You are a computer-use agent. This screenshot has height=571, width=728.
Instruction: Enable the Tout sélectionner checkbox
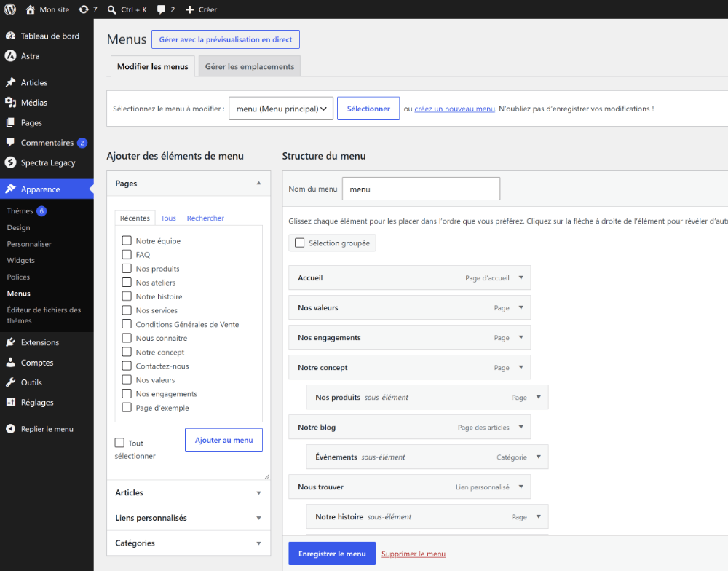[x=120, y=442]
